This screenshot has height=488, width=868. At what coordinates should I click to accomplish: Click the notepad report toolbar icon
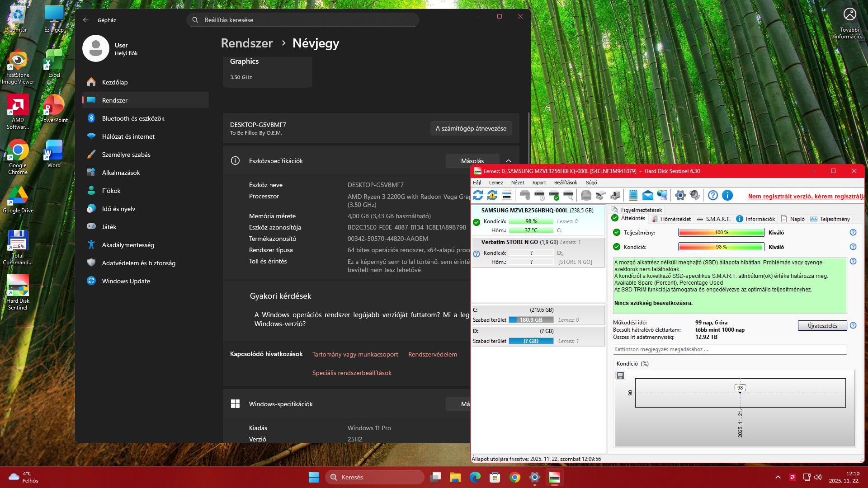point(633,195)
